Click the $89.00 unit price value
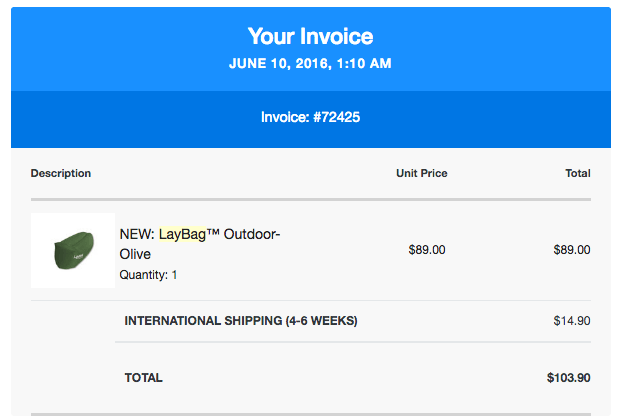Image resolution: width=622 pixels, height=420 pixels. click(x=427, y=250)
